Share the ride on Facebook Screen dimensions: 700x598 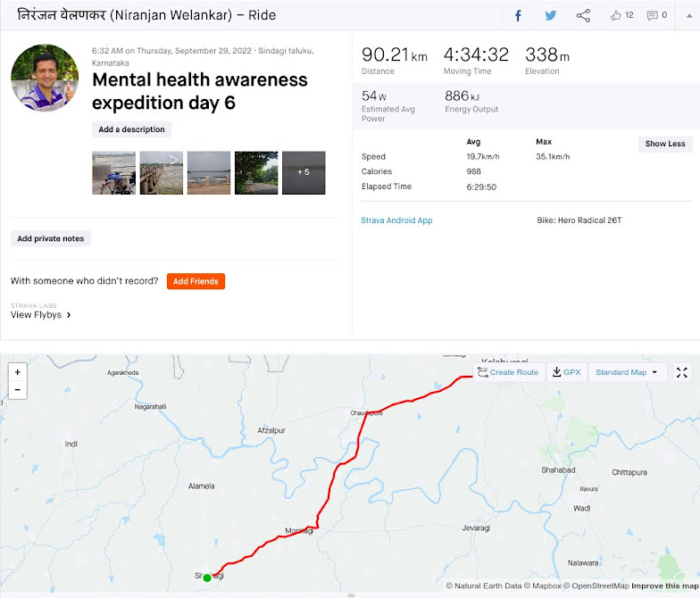518,16
